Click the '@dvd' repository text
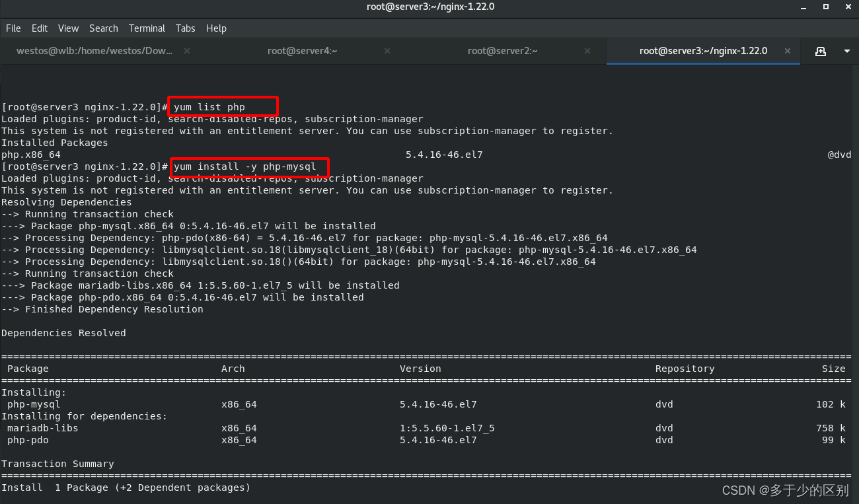 [839, 155]
